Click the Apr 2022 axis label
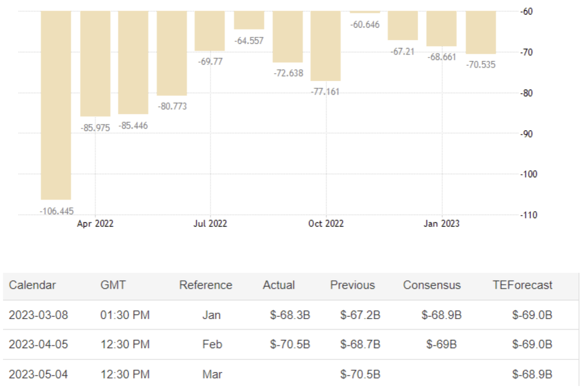The width and height of the screenshot is (588, 391). point(95,224)
